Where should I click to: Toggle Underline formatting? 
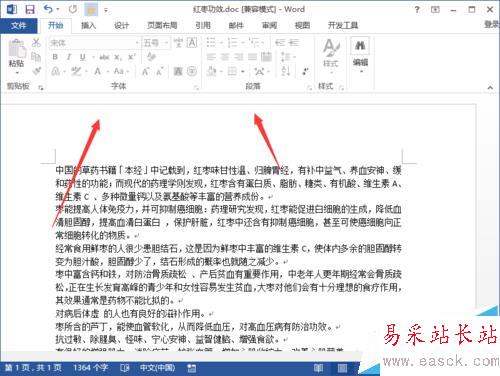pos(83,57)
